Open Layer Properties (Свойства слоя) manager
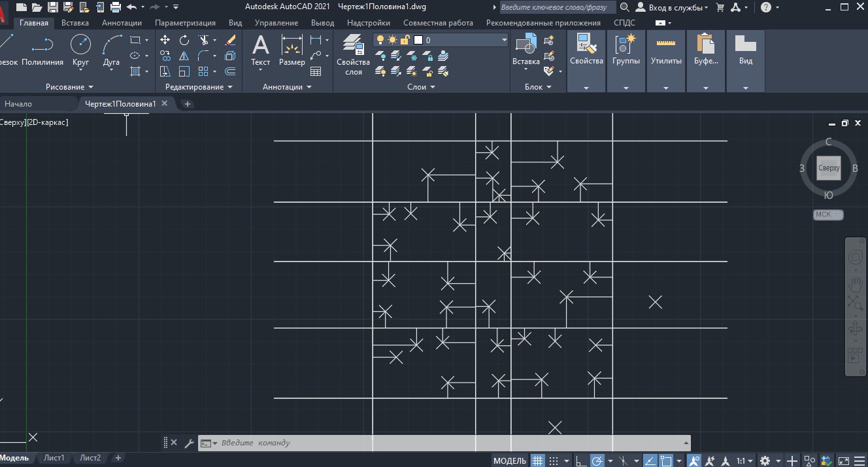This screenshot has height=467, width=868. coord(354,55)
